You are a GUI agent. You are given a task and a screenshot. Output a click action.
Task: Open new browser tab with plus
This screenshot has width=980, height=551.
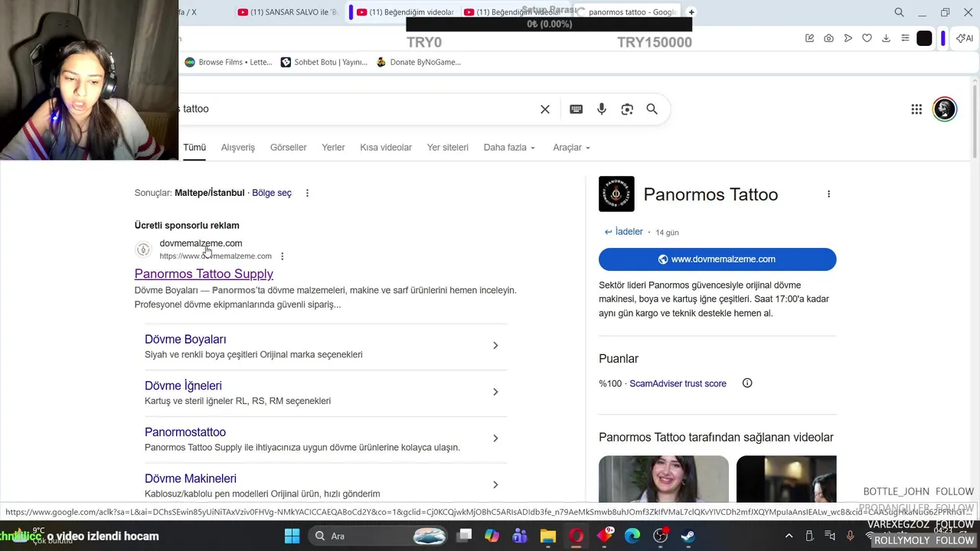coord(691,12)
